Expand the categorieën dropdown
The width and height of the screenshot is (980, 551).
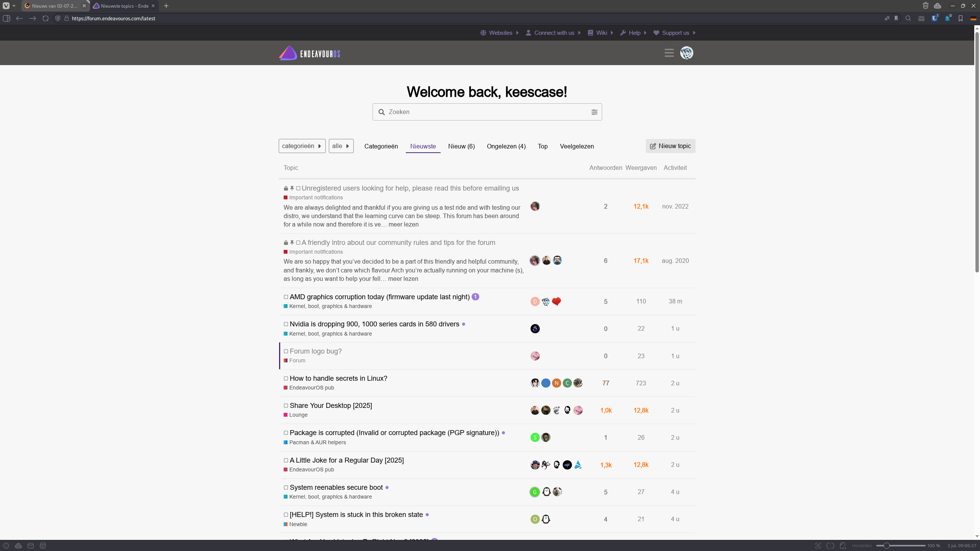302,146
